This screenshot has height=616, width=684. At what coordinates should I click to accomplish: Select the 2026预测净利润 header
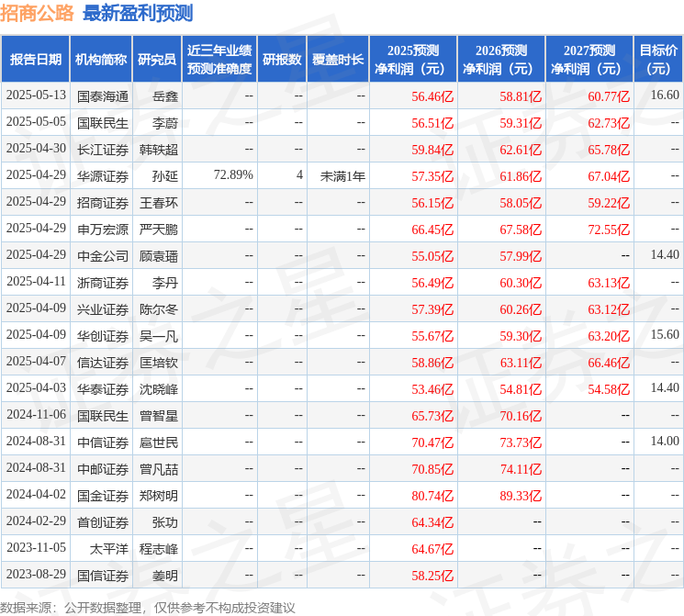(x=501, y=60)
